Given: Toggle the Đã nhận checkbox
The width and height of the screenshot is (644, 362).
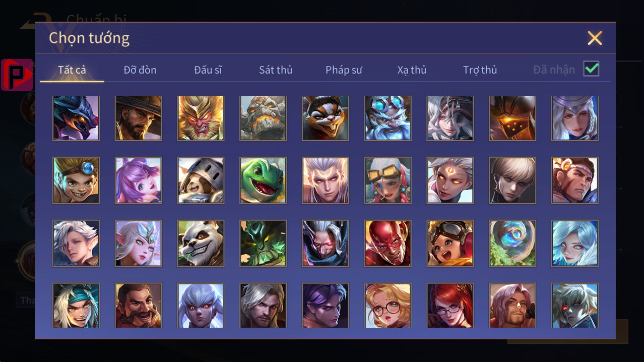Looking at the screenshot, I should tap(591, 69).
